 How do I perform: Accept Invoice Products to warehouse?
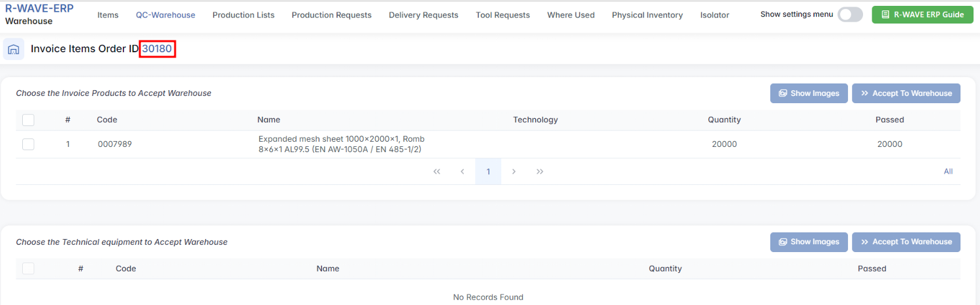(x=906, y=93)
